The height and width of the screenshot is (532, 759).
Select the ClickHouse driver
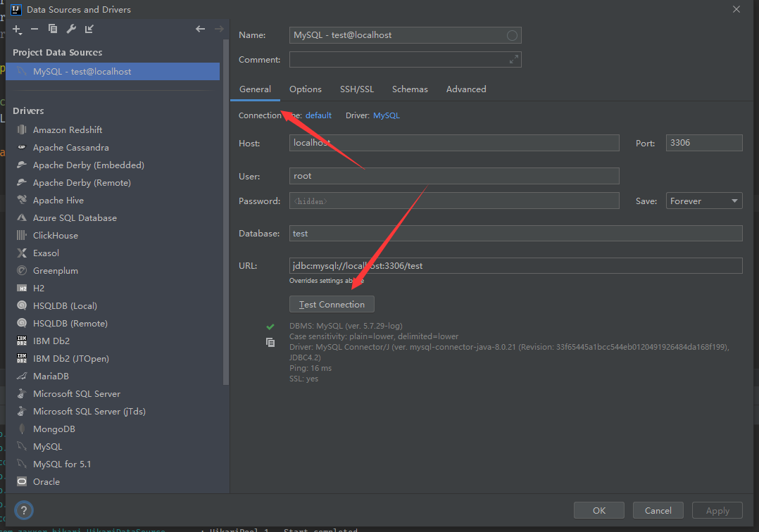click(x=55, y=236)
